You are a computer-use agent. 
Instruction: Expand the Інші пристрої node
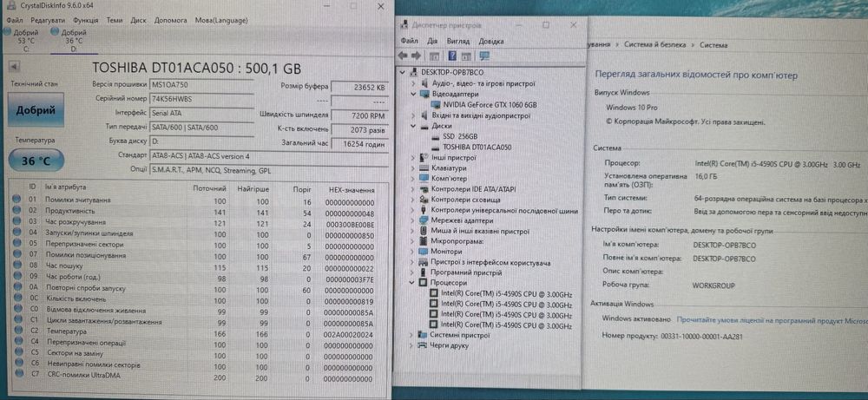[x=413, y=158]
